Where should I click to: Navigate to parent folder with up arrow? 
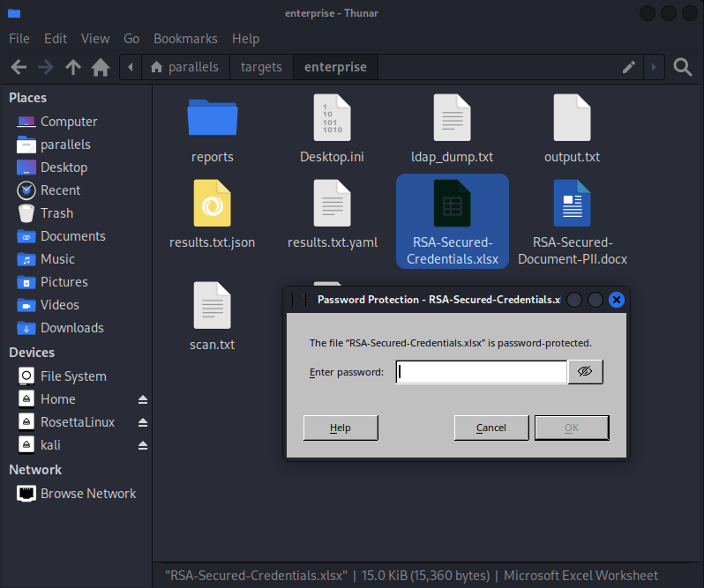pyautogui.click(x=73, y=67)
